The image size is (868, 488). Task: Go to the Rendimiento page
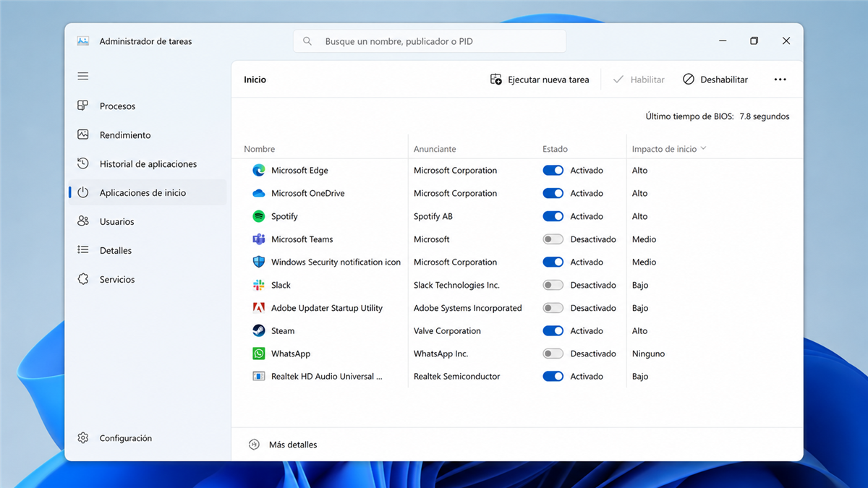click(x=147, y=134)
